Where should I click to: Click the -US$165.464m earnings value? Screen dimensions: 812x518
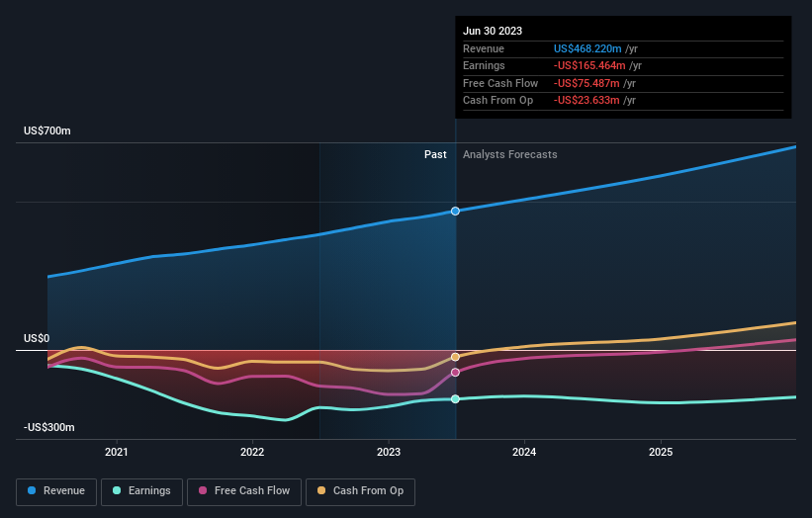tap(589, 65)
